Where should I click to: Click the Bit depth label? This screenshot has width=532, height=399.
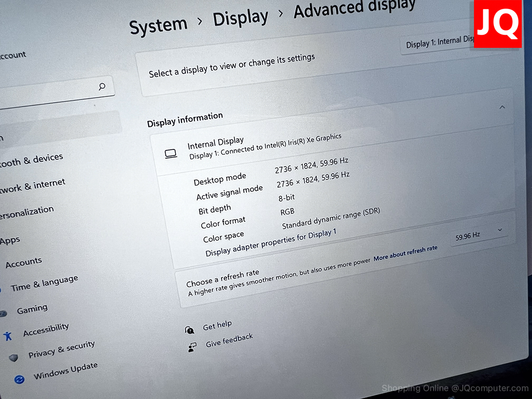[x=215, y=208]
